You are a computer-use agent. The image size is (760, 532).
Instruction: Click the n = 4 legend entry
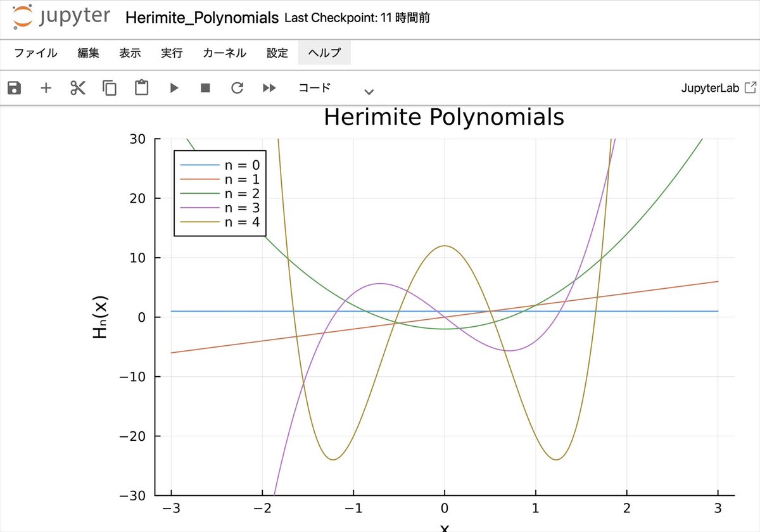coord(220,222)
